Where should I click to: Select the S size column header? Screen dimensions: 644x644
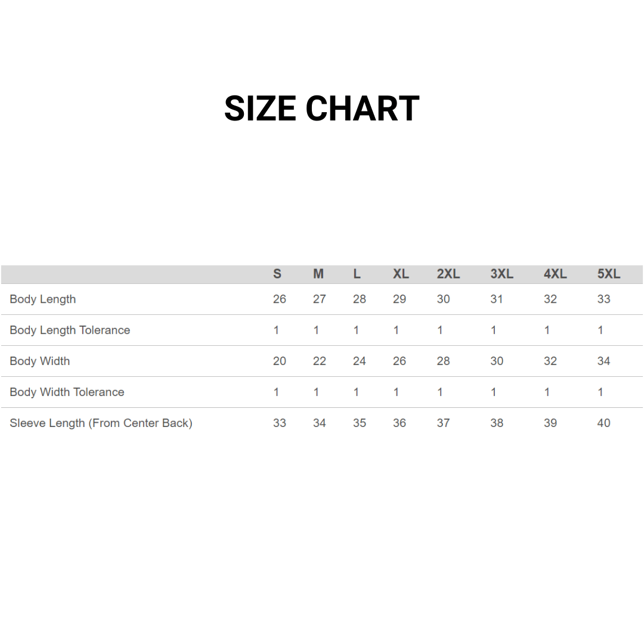click(x=277, y=274)
